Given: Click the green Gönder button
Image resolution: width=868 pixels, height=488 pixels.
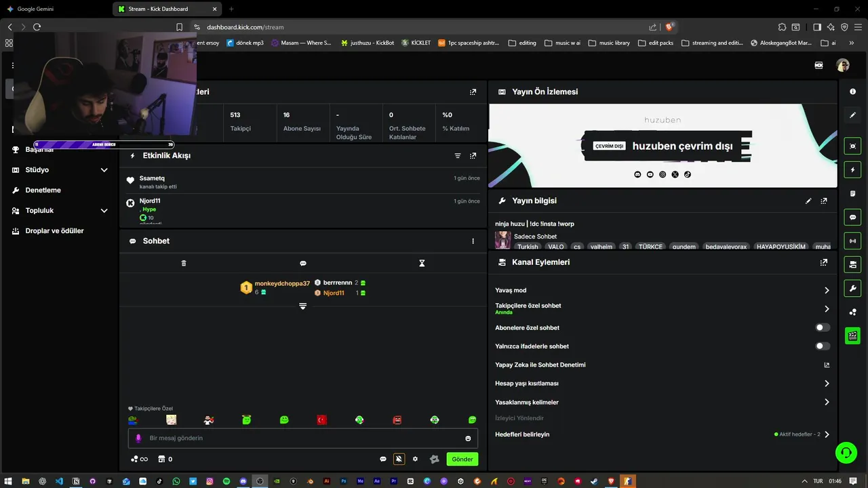Looking at the screenshot, I should [462, 459].
